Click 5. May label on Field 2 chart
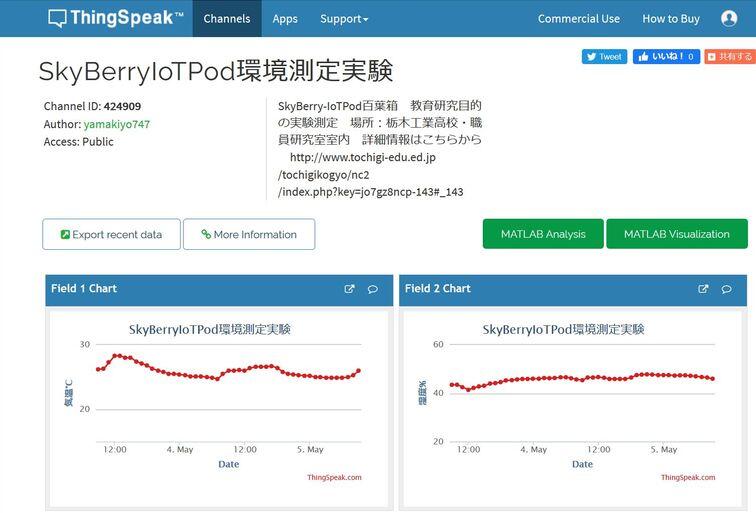Viewport: 756px width, 513px height. [664, 449]
